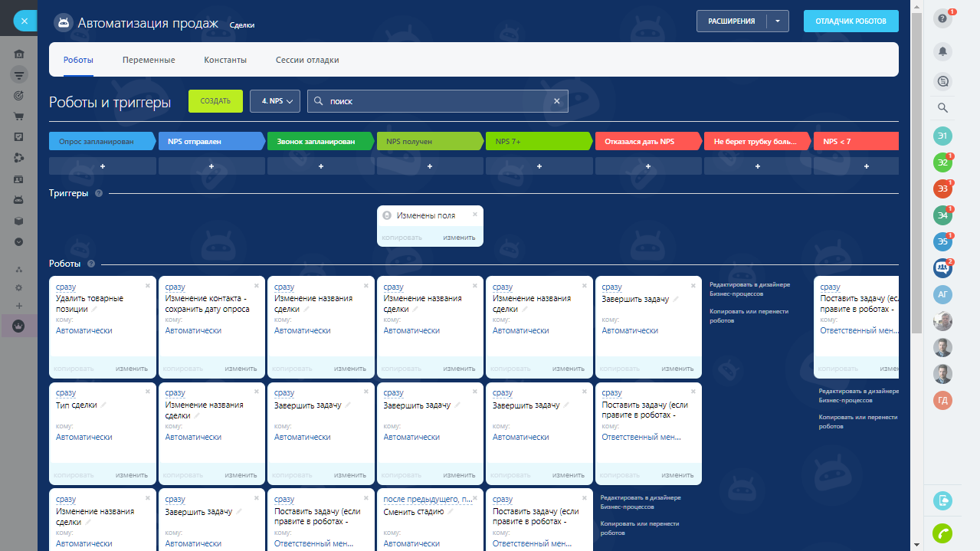Expand more items chevron in left sidebar

[19, 241]
